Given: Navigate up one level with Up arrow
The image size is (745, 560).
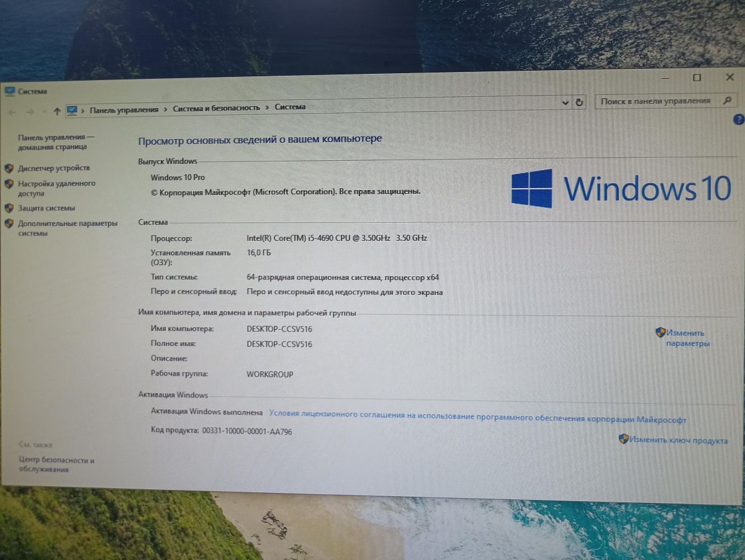Looking at the screenshot, I should point(57,111).
